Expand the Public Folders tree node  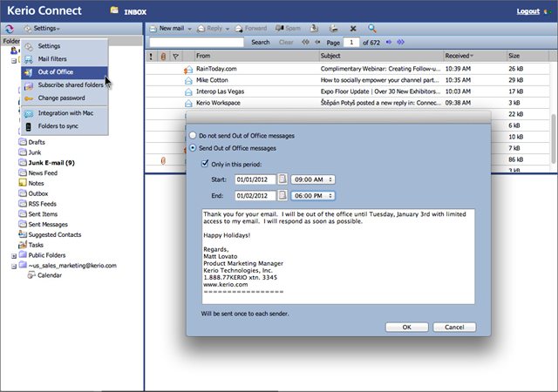point(14,256)
